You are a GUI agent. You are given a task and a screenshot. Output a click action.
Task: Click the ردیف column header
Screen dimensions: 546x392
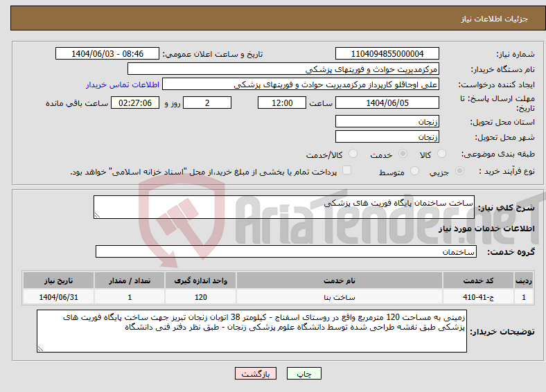click(x=524, y=280)
